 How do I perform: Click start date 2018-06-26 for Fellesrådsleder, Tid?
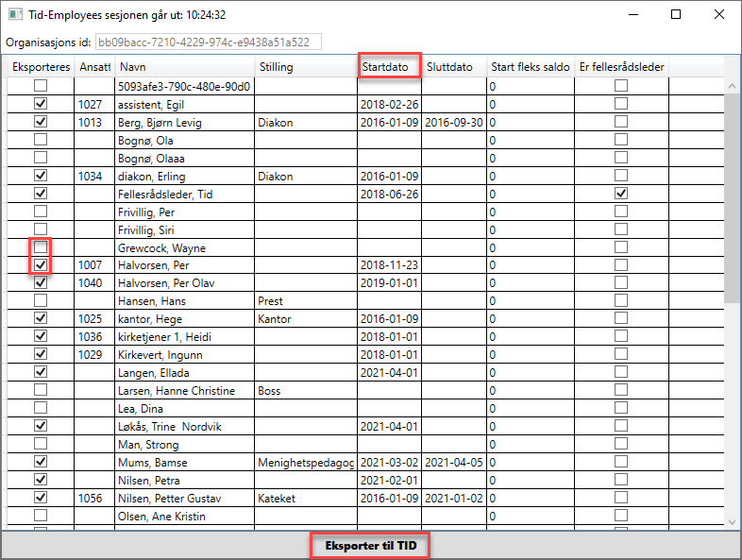pos(389,195)
